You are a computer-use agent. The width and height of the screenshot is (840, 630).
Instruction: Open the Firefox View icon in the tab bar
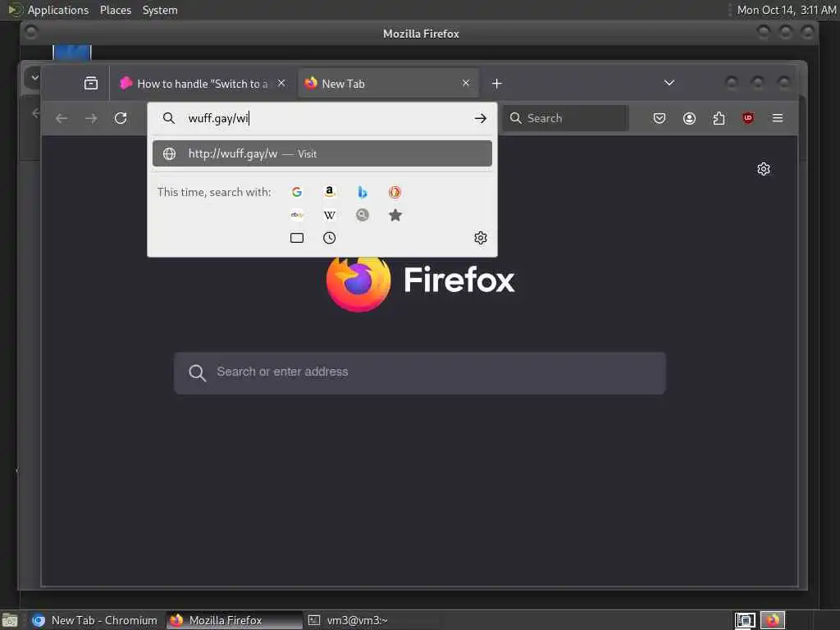[x=91, y=83]
